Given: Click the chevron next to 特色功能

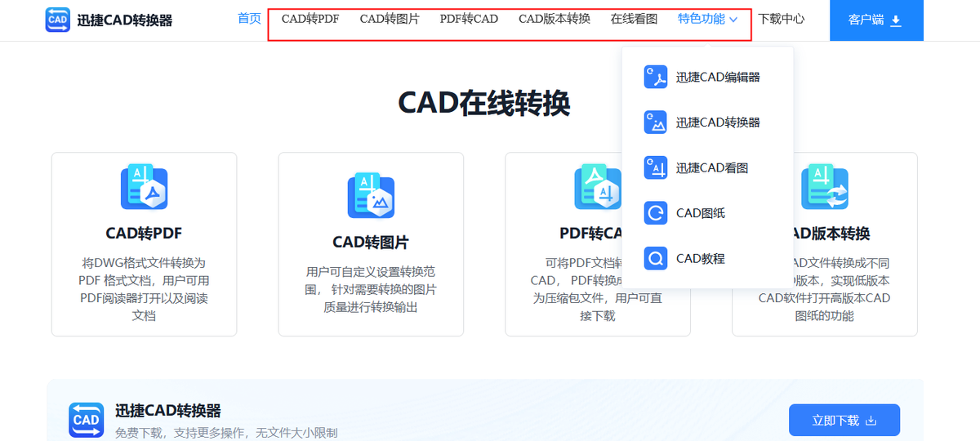Looking at the screenshot, I should pyautogui.click(x=733, y=20).
